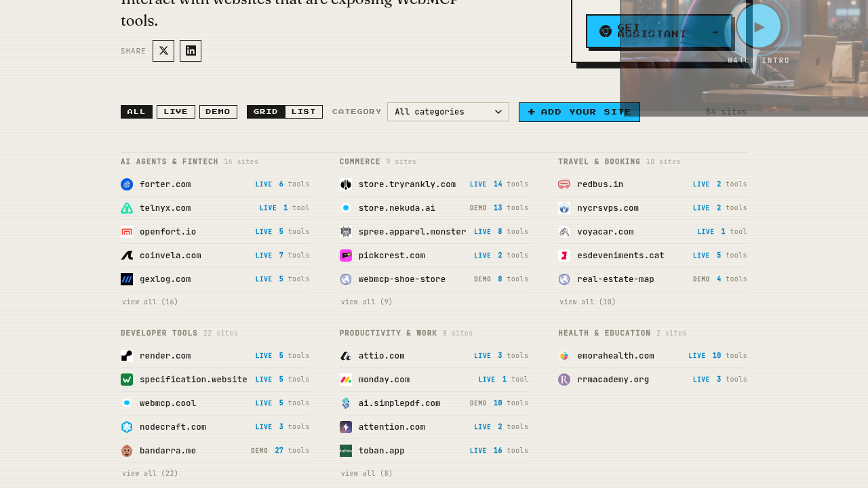This screenshot has width=868, height=488.
Task: Open the webmcp.cool link
Action: pyautogui.click(x=168, y=403)
